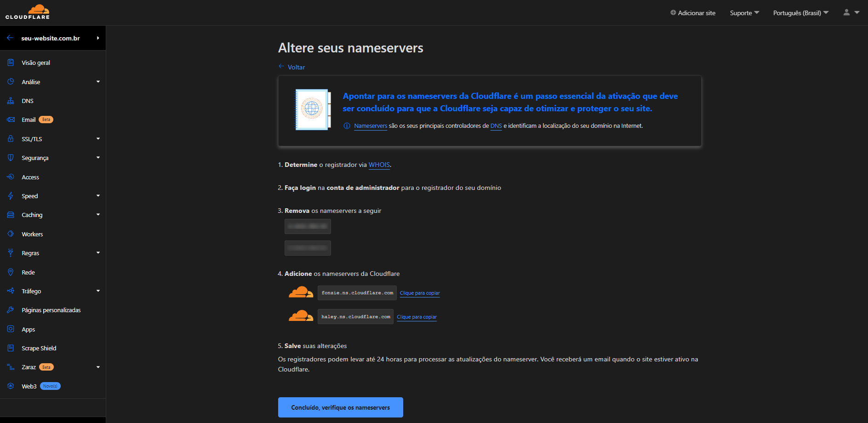Click the DNS sidebar icon
The width and height of the screenshot is (868, 423).
(11, 101)
